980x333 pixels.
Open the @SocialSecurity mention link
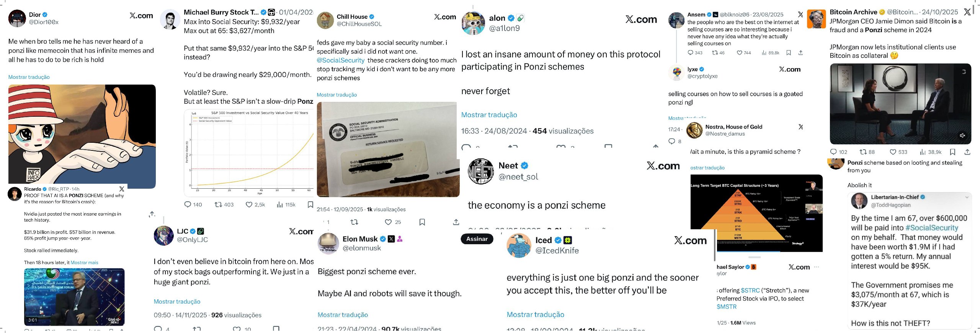click(340, 60)
